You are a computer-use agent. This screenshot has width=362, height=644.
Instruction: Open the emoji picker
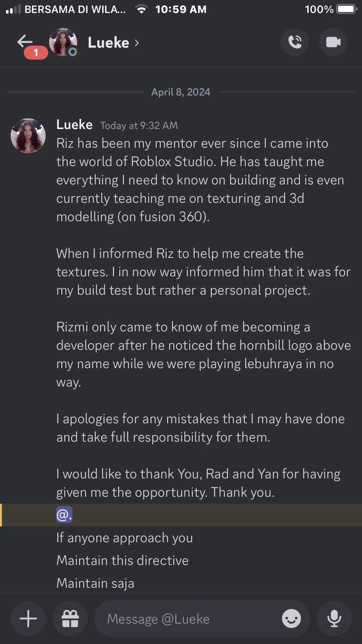(x=291, y=619)
